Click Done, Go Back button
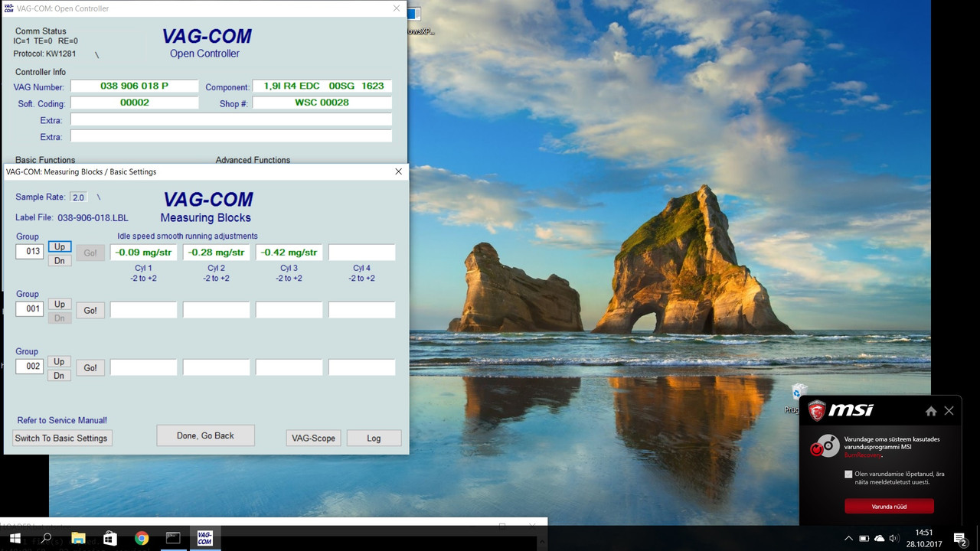The image size is (980, 551). tap(205, 435)
